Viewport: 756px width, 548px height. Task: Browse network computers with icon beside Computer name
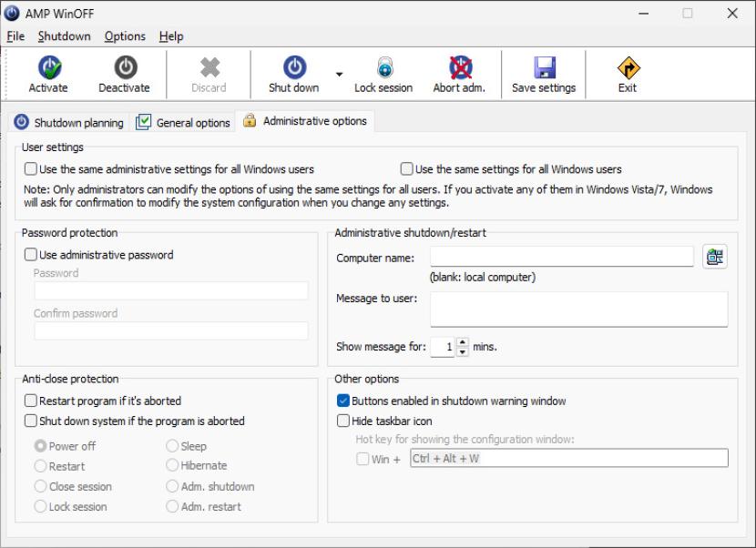click(715, 258)
